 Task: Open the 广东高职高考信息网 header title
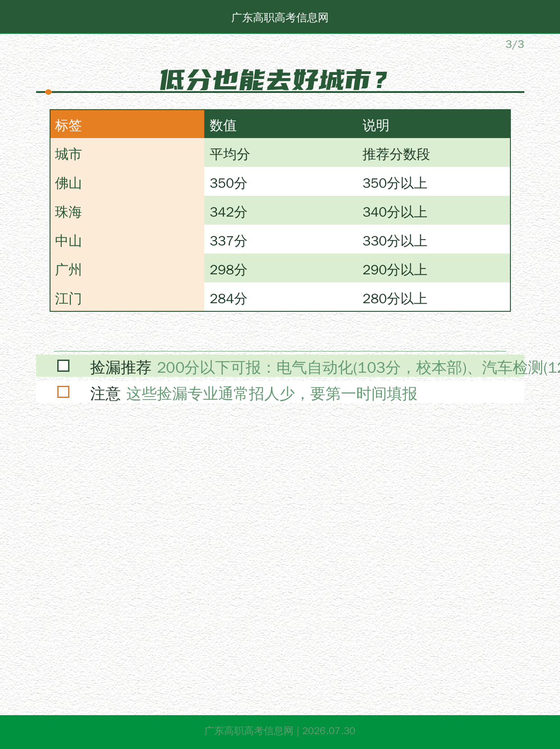click(280, 18)
